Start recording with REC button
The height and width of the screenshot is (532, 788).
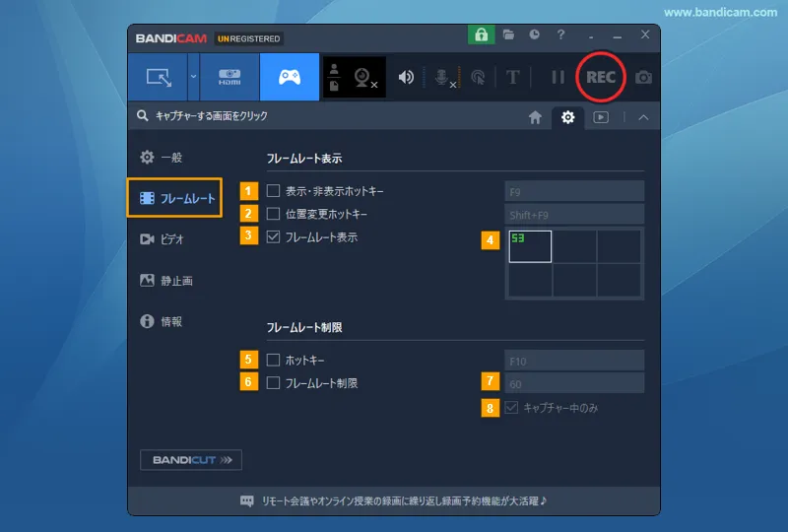coord(601,77)
